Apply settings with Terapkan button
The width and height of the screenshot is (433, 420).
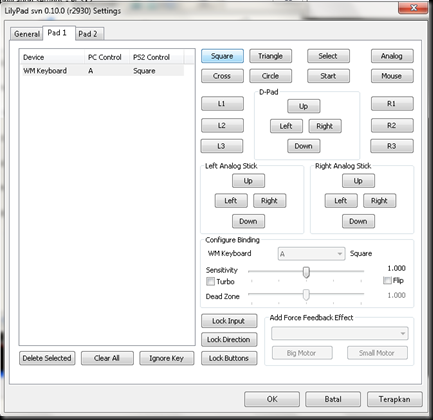(x=395, y=399)
